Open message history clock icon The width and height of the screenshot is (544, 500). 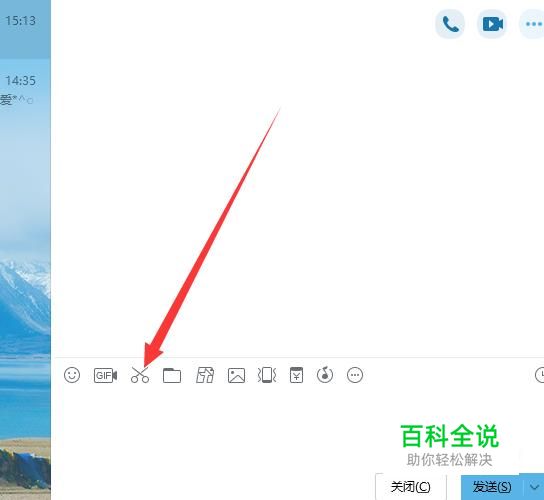click(539, 375)
